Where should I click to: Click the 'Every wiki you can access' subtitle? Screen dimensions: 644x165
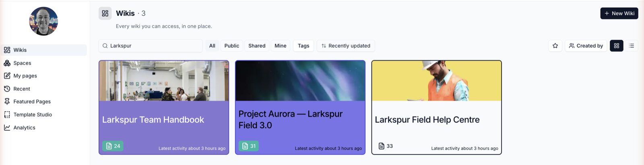(164, 26)
